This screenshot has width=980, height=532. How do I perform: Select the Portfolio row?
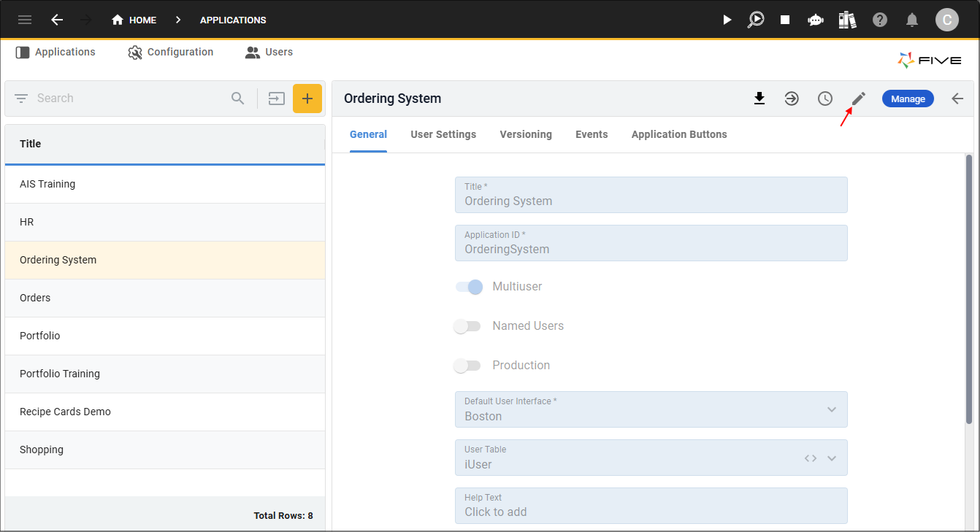tap(165, 336)
